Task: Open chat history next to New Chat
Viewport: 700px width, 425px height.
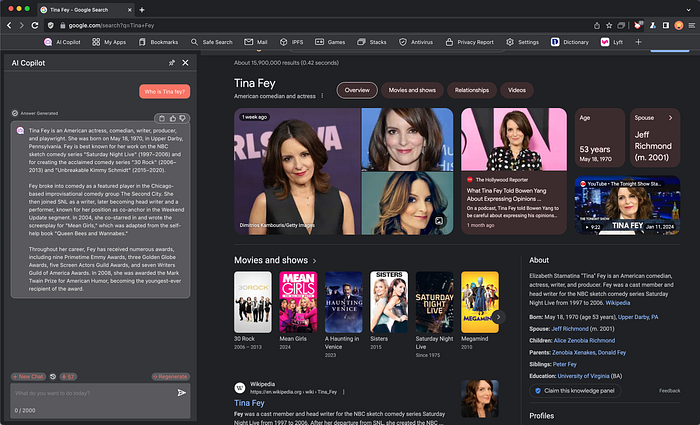Action: 53,377
